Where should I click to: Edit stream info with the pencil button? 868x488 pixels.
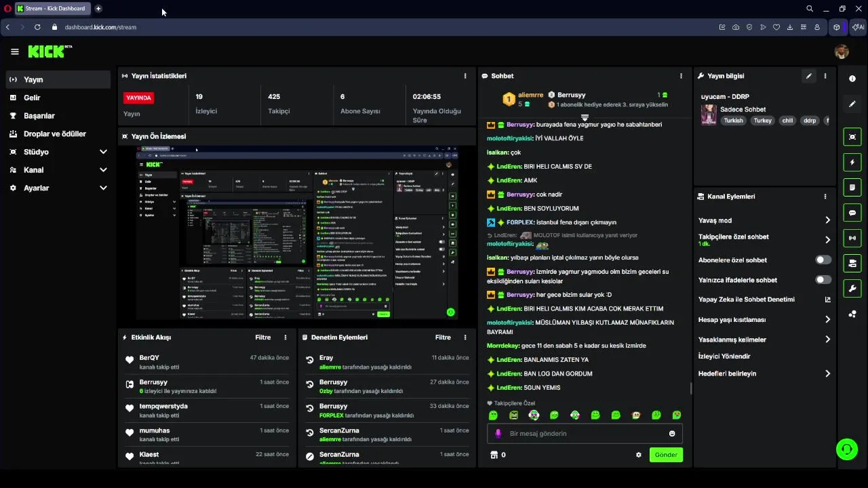click(809, 76)
